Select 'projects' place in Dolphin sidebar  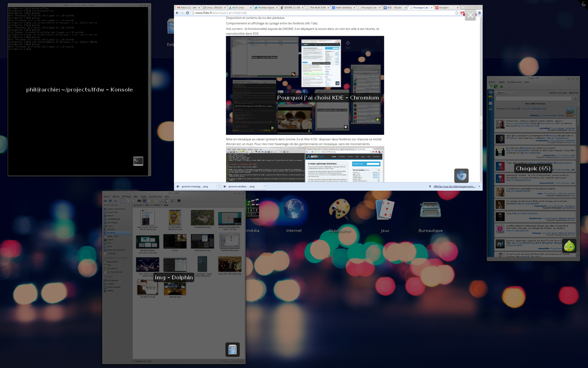pyautogui.click(x=117, y=233)
